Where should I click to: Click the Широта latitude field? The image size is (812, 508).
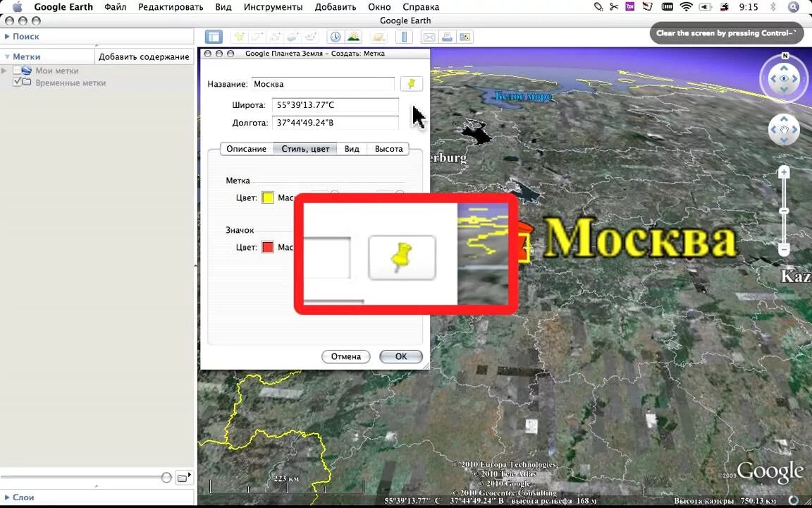335,105
